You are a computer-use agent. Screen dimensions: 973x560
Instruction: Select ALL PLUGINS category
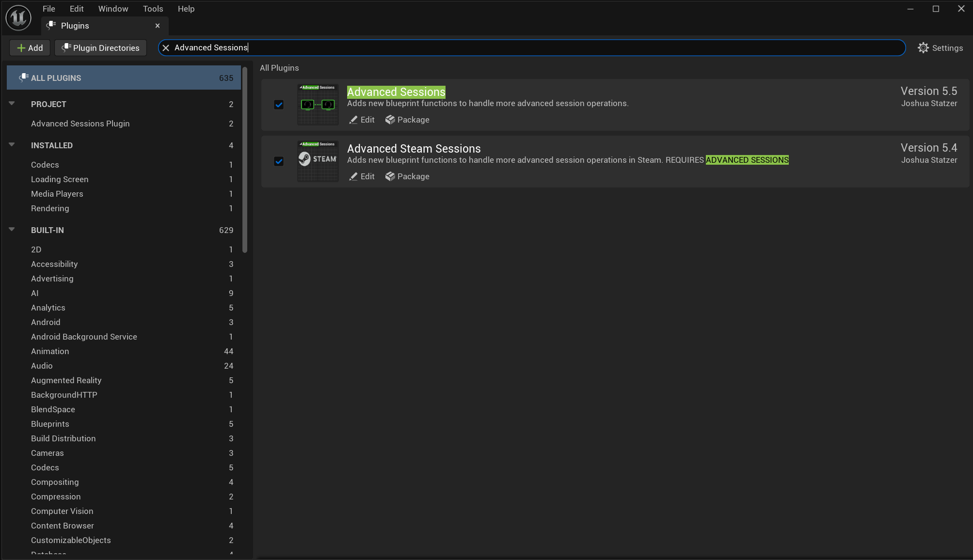tap(124, 78)
